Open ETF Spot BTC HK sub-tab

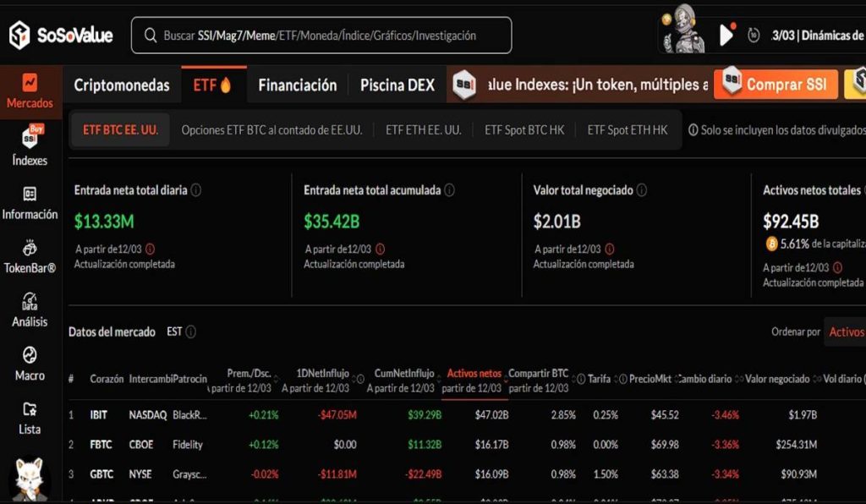(524, 130)
